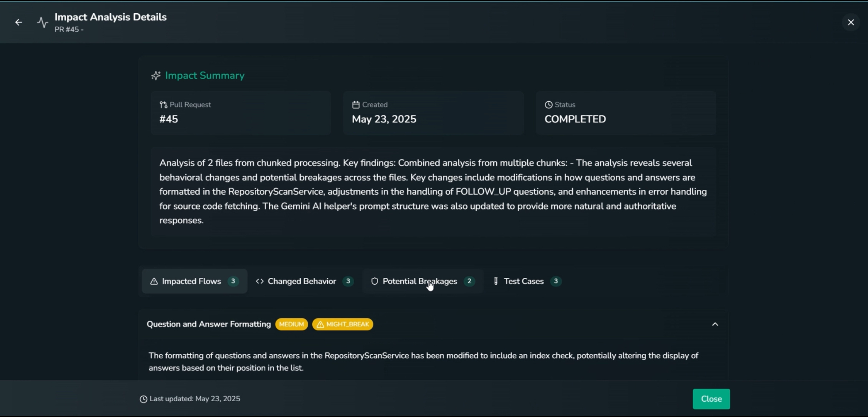This screenshot has width=868, height=417.
Task: Click the Impact Analysis Details title
Action: (x=111, y=17)
